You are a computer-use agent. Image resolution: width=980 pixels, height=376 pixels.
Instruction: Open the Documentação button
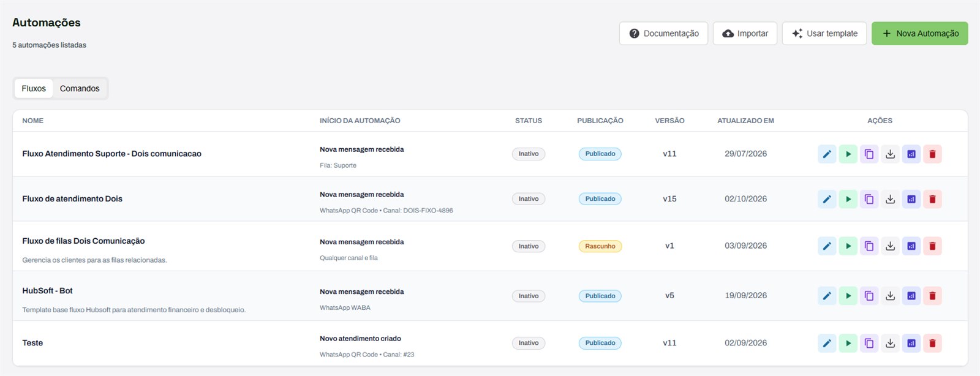click(663, 34)
